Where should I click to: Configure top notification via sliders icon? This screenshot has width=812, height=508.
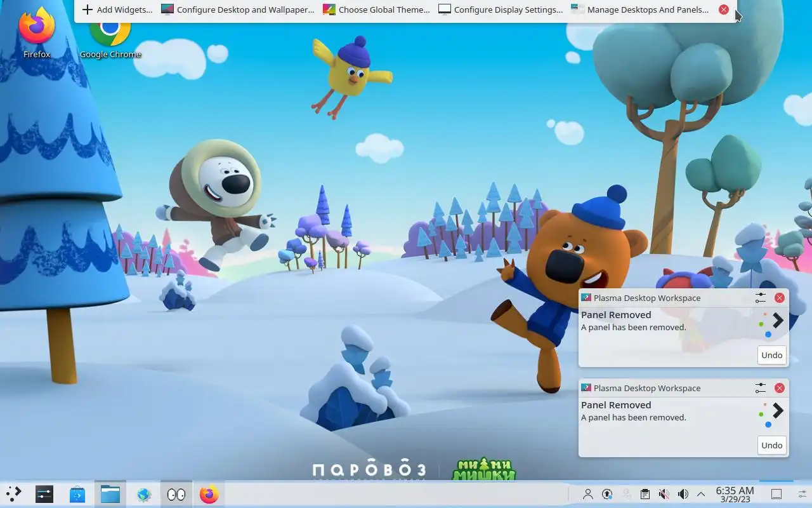coord(761,298)
